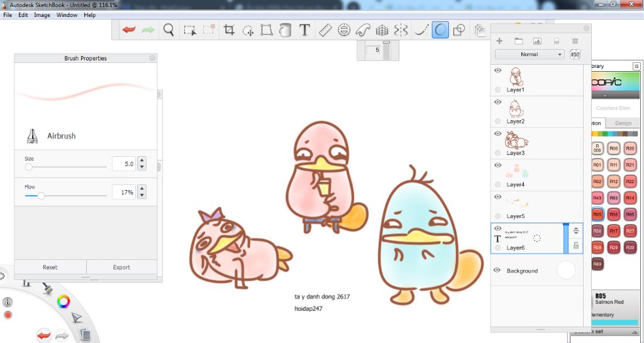The height and width of the screenshot is (343, 644).
Task: Open the Edit menu
Action: click(x=23, y=14)
